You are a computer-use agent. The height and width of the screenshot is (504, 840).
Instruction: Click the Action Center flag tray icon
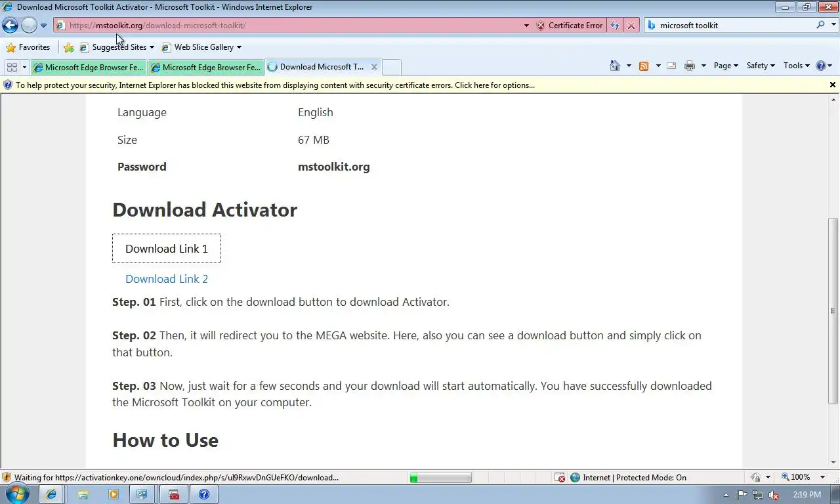click(742, 495)
